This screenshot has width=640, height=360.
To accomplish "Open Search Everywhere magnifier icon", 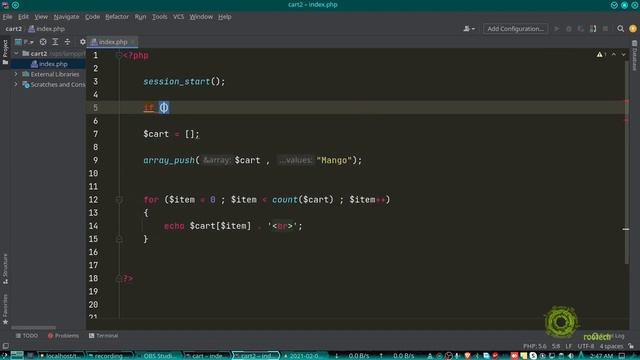I will click(x=620, y=29).
